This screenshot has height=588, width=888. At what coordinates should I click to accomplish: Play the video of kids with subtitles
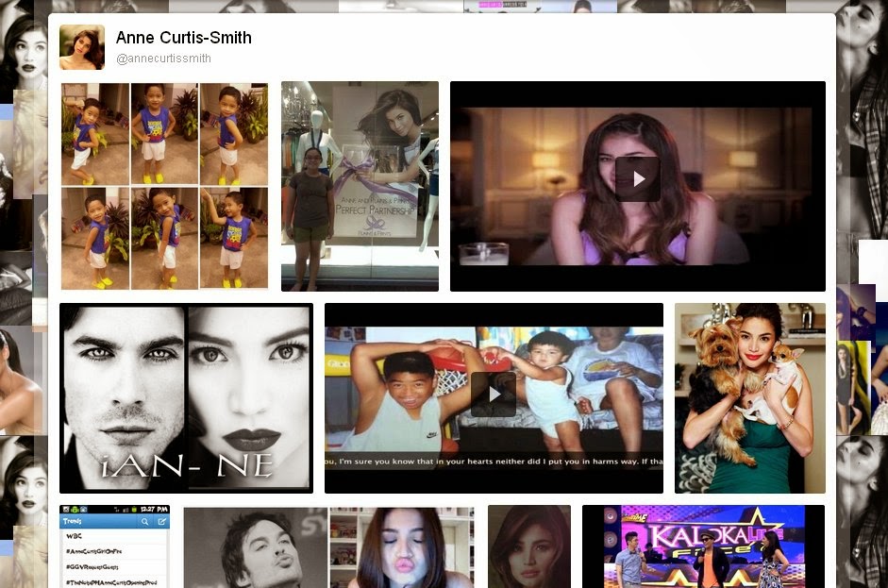494,395
